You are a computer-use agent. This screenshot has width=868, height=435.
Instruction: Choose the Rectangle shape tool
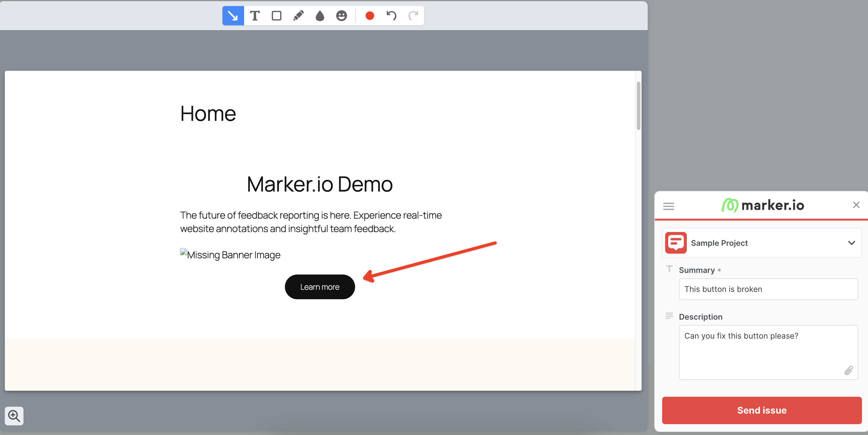[276, 16]
